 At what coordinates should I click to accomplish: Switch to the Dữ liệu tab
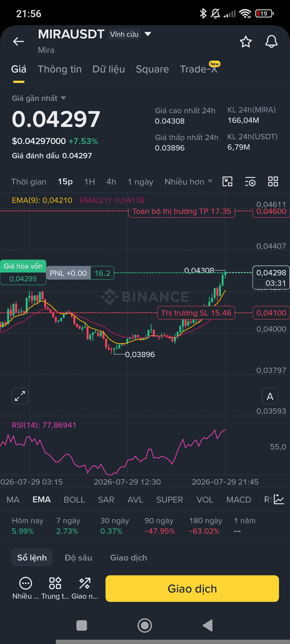click(x=109, y=69)
